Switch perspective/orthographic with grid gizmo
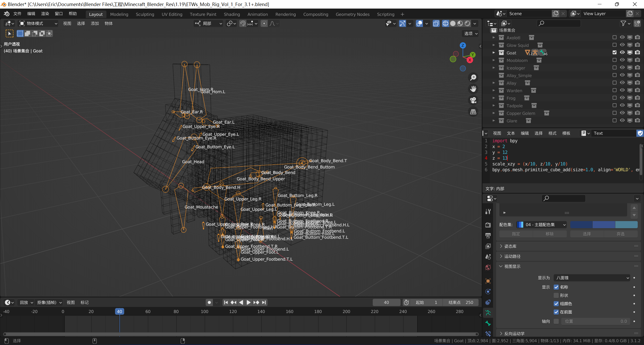Image resolution: width=644 pixels, height=345 pixels. pos(473,112)
